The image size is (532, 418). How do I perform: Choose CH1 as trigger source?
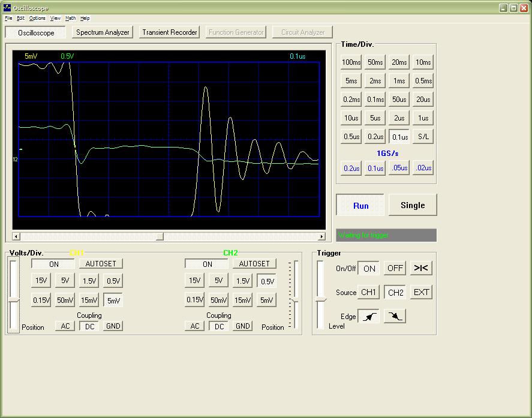(368, 292)
